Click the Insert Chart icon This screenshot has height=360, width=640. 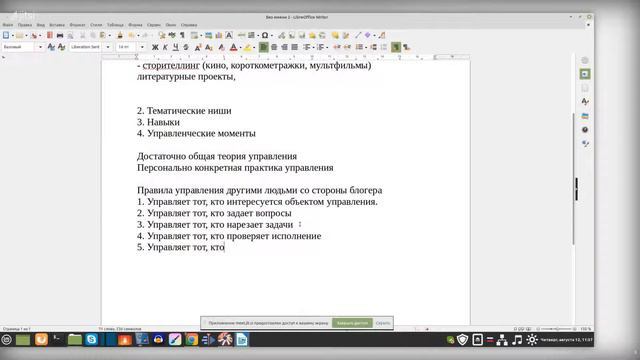(219, 36)
